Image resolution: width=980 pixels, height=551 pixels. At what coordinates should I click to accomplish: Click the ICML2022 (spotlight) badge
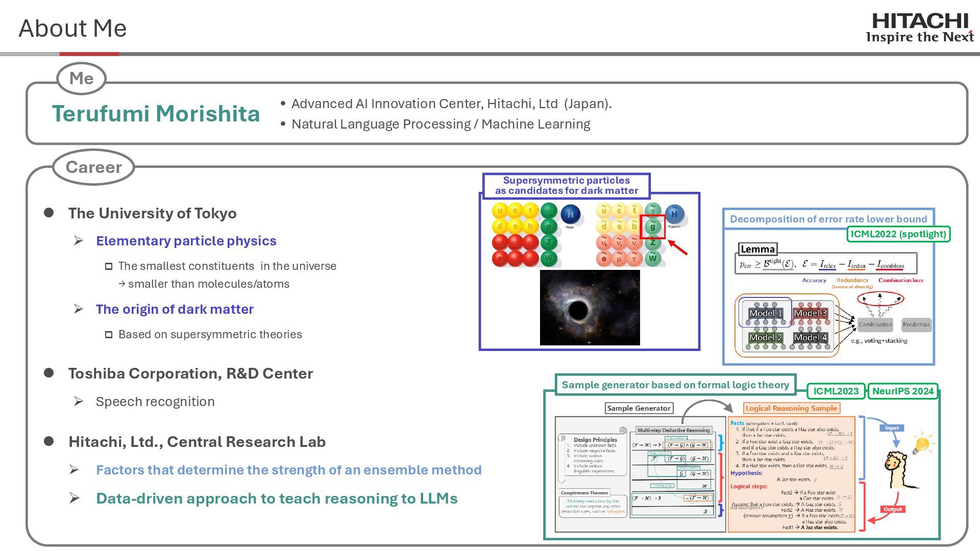tap(898, 234)
